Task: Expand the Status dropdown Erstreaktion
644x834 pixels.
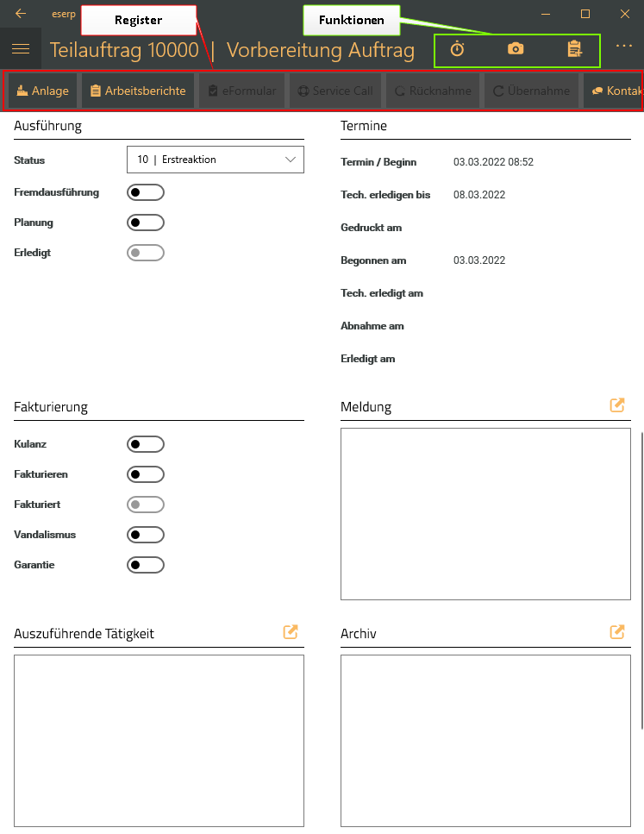Action: point(216,160)
